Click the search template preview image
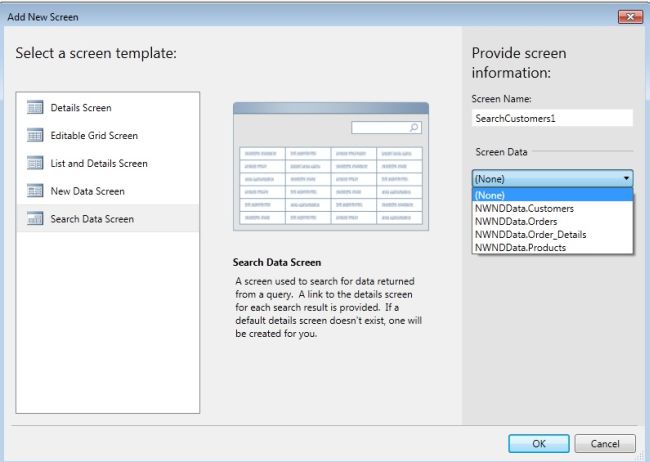Screen dimensions: 650x462 331,166
